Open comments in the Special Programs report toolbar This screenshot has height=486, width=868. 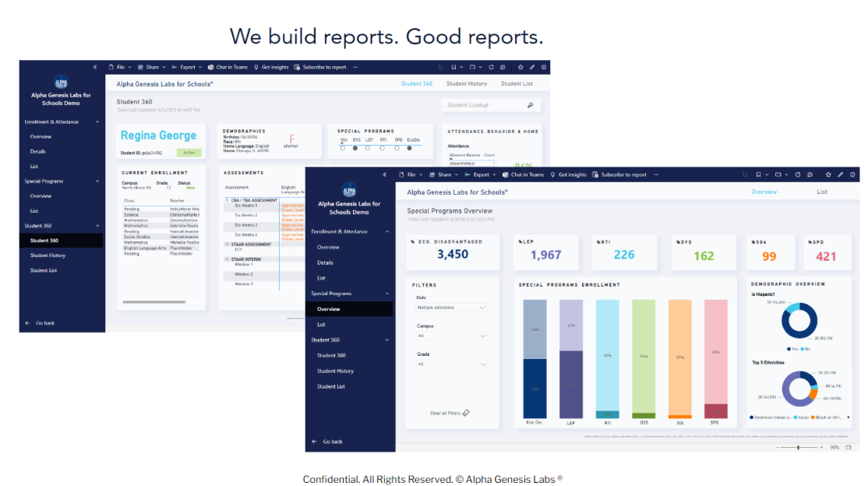tap(810, 174)
